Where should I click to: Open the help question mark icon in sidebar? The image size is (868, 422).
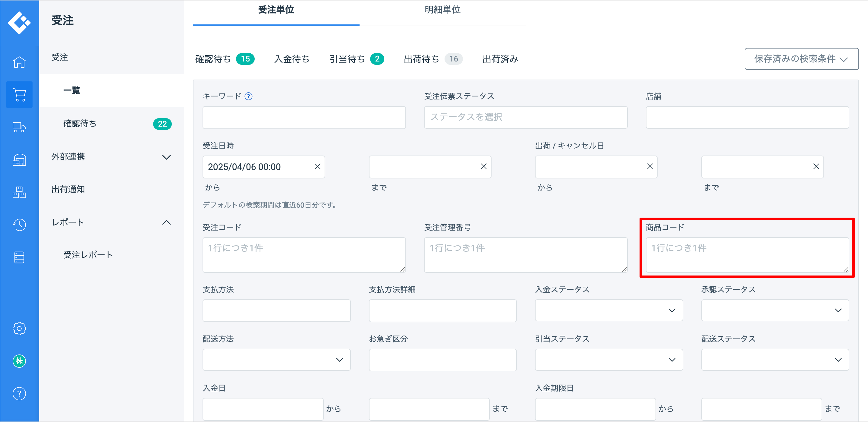[x=19, y=394]
